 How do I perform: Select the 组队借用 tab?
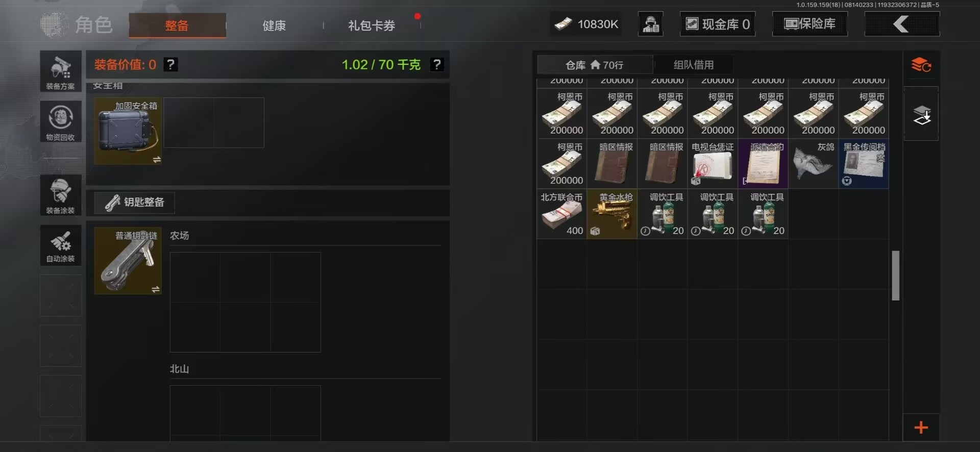point(694,65)
